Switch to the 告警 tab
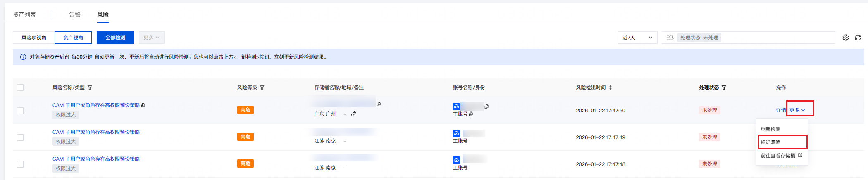This screenshot has width=868, height=180. (75, 14)
